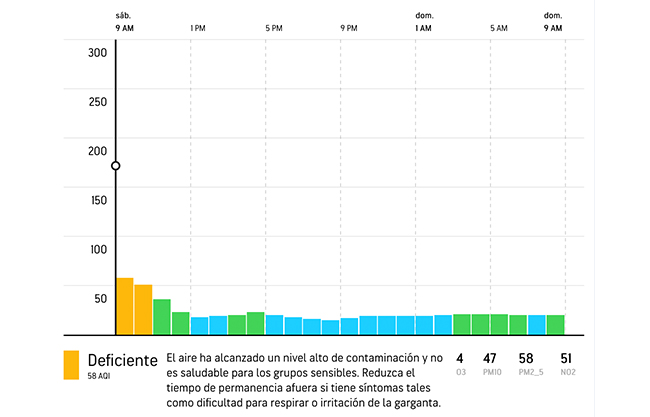Screen dimensions: 650x417
Task: Click the air quality description paragraph
Action: click(305, 380)
